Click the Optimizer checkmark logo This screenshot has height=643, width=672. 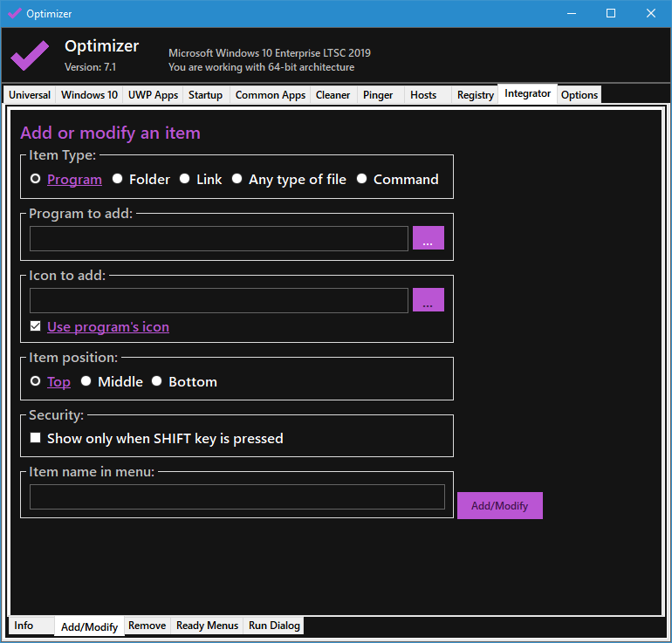[x=30, y=55]
